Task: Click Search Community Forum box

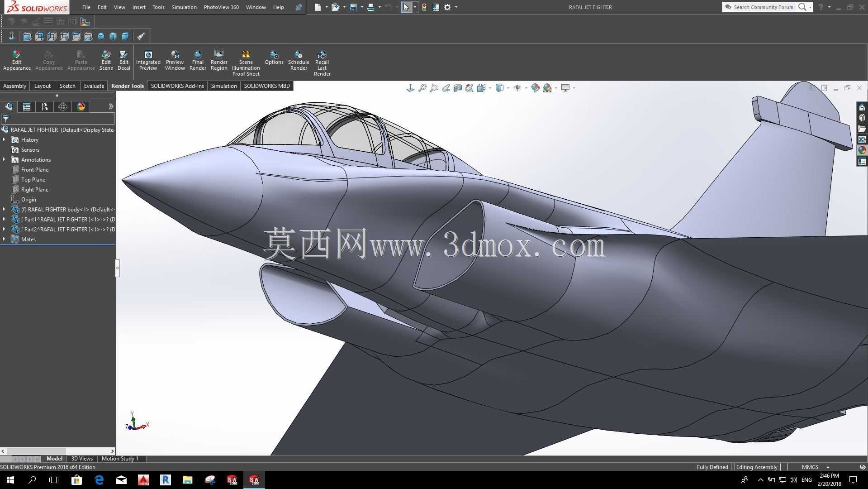Action: click(x=764, y=7)
